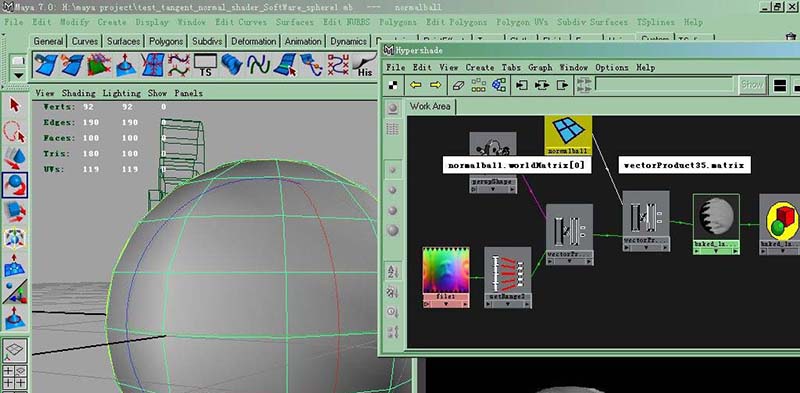
Task: Select the setRange2 node
Action: click(x=508, y=278)
